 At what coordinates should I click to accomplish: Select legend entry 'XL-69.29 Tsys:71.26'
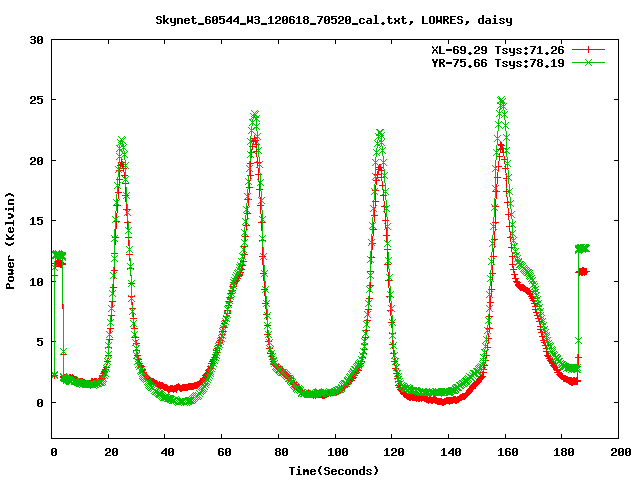[498, 50]
